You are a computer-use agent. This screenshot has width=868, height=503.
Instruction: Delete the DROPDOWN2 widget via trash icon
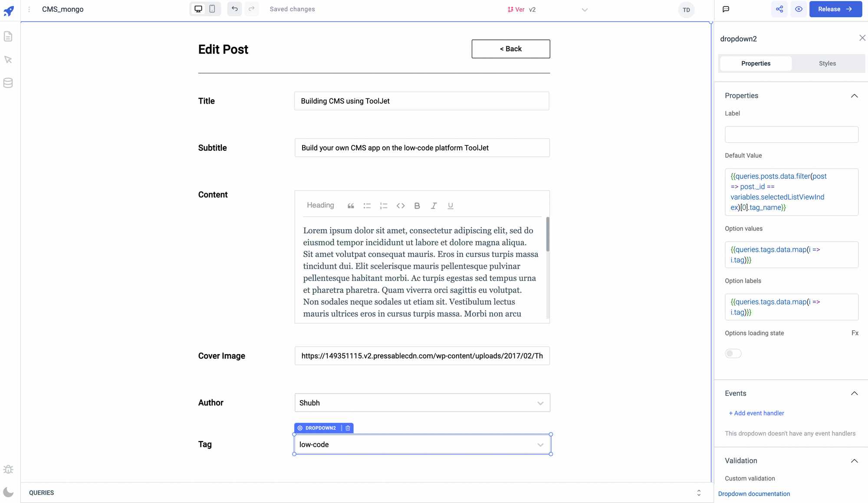pyautogui.click(x=348, y=428)
